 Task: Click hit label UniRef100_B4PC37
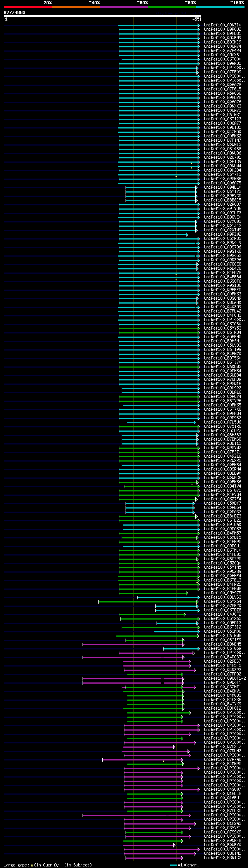[x=222, y=657]
